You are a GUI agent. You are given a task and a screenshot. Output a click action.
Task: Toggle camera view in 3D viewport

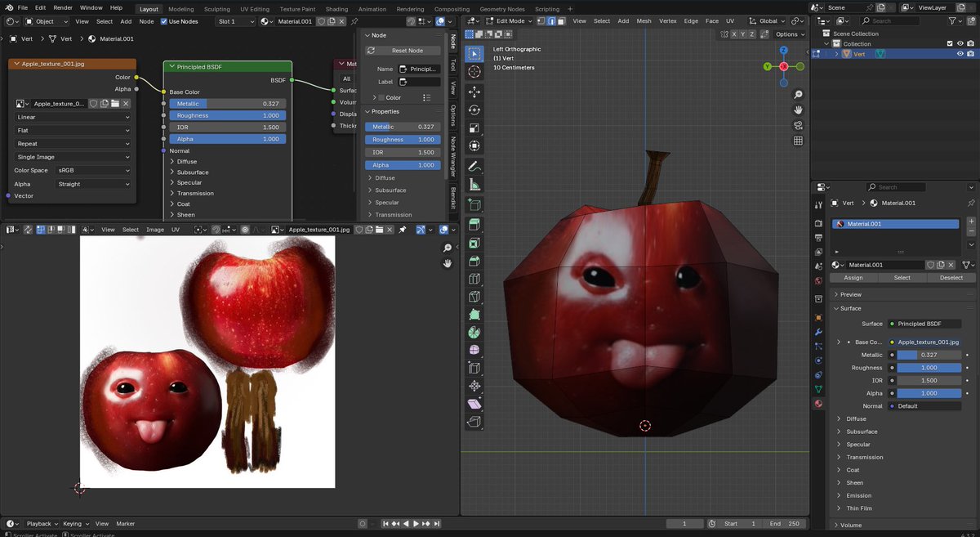[x=798, y=125]
